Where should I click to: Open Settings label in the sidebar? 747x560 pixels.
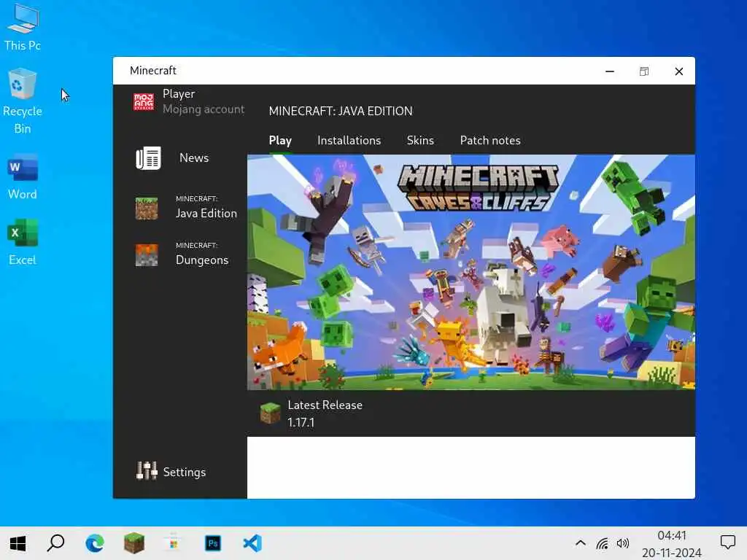click(185, 472)
